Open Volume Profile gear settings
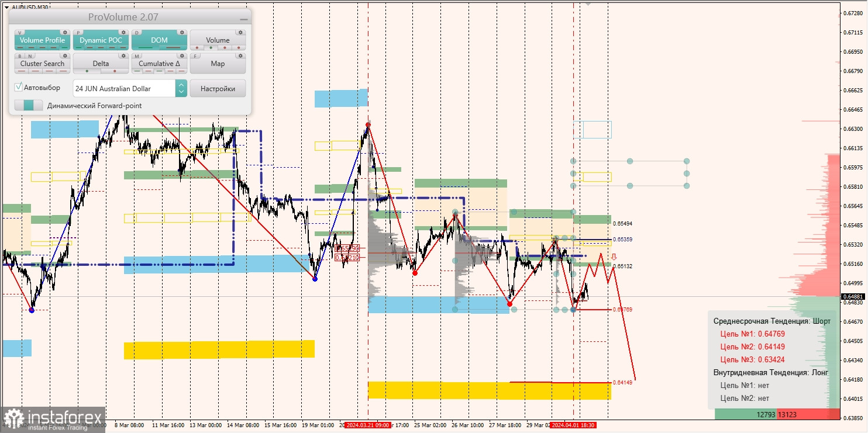This screenshot has width=868, height=433. [x=65, y=33]
